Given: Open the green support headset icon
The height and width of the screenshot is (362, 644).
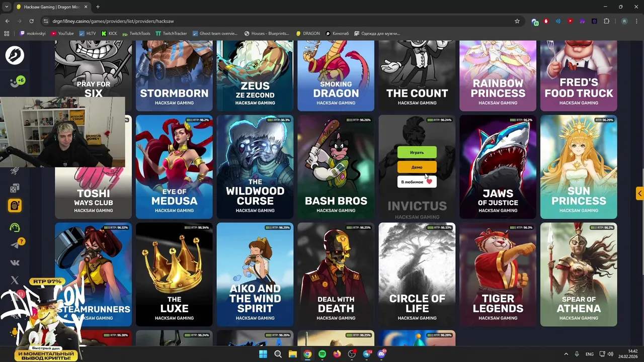Looking at the screenshot, I should click(x=15, y=227).
